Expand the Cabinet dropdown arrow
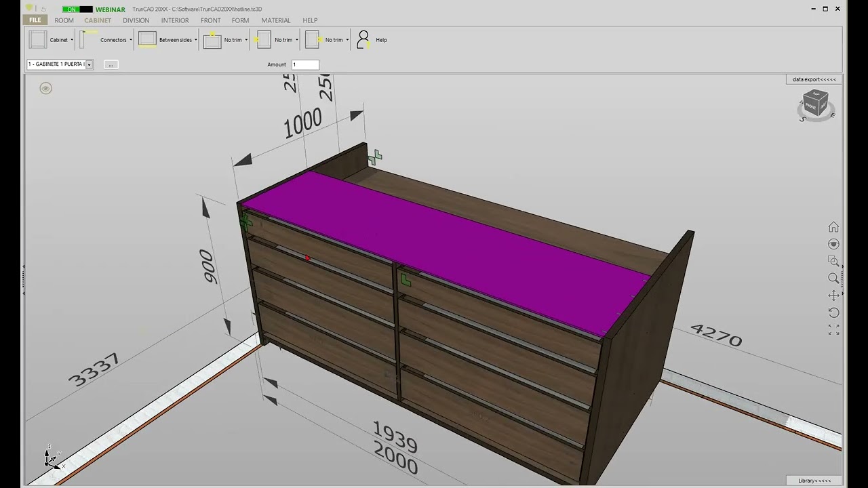 pyautogui.click(x=72, y=40)
